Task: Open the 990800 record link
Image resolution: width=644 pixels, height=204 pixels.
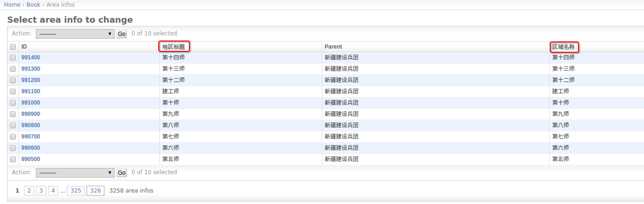Action: 31,125
